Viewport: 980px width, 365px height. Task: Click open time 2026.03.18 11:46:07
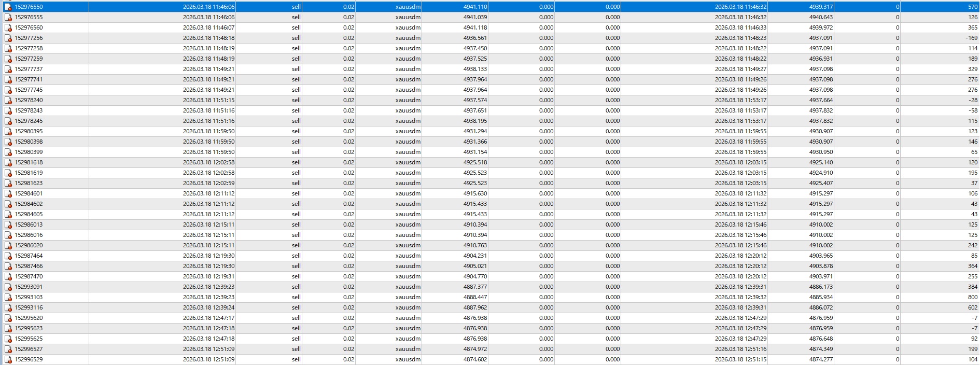[208, 27]
